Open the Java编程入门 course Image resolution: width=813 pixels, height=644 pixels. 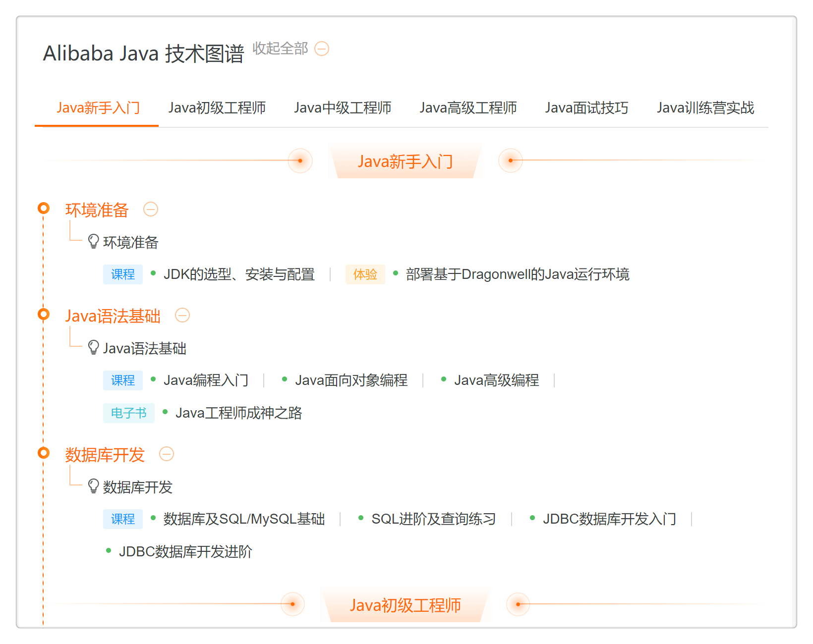click(206, 380)
